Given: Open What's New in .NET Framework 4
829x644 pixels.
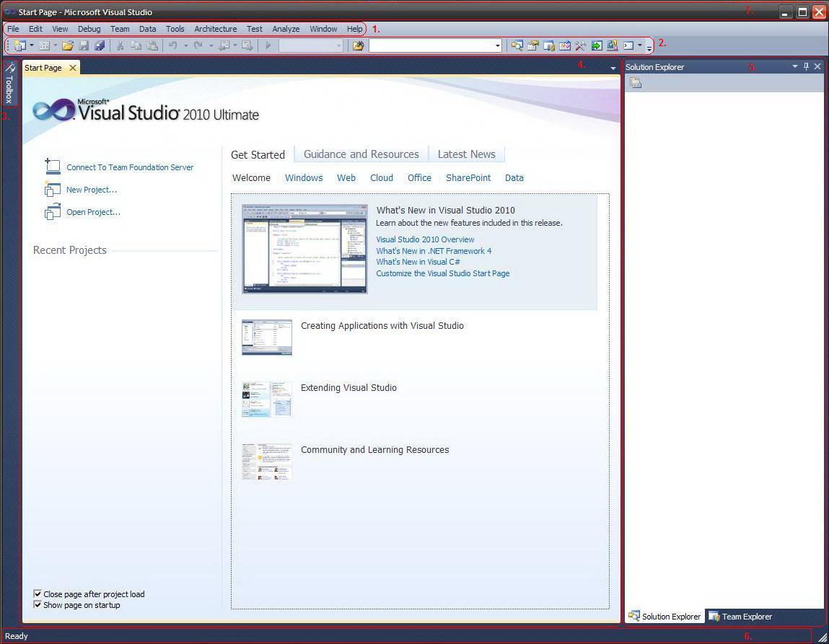Looking at the screenshot, I should tap(434, 251).
